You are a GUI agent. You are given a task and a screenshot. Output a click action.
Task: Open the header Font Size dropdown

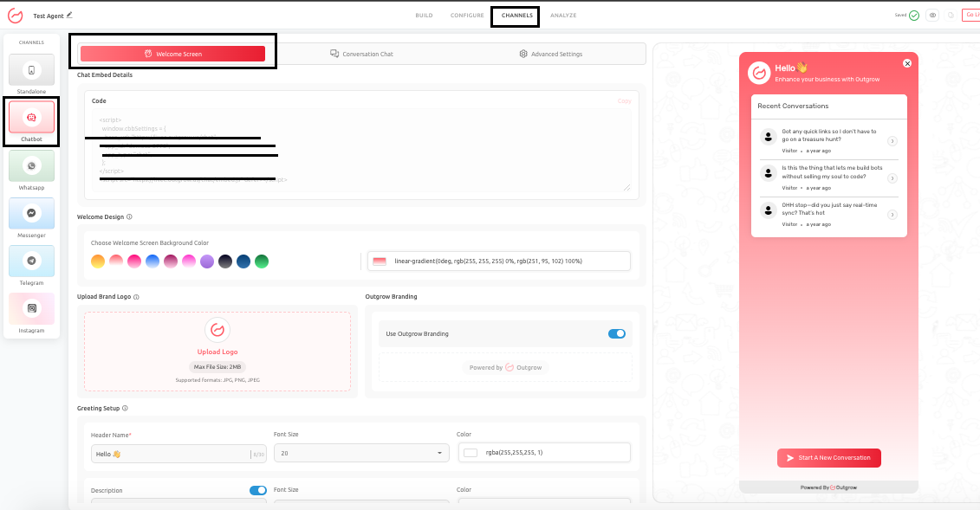point(361,453)
